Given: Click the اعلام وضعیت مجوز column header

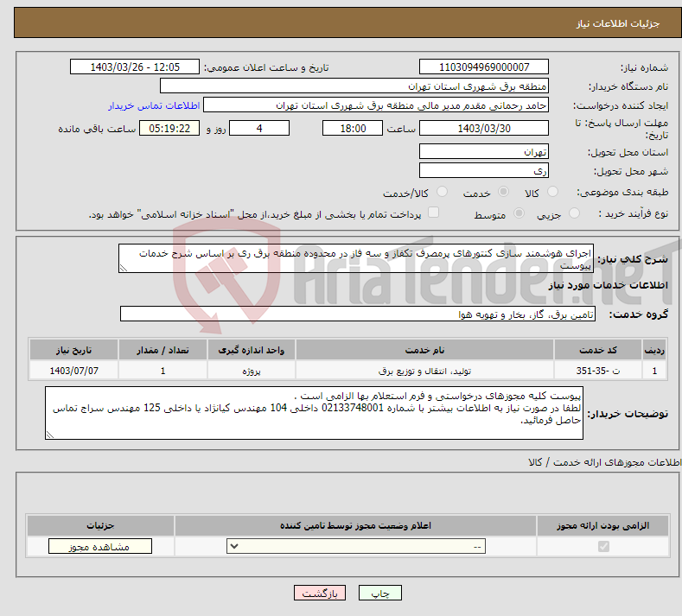Looking at the screenshot, I should click(x=356, y=525).
